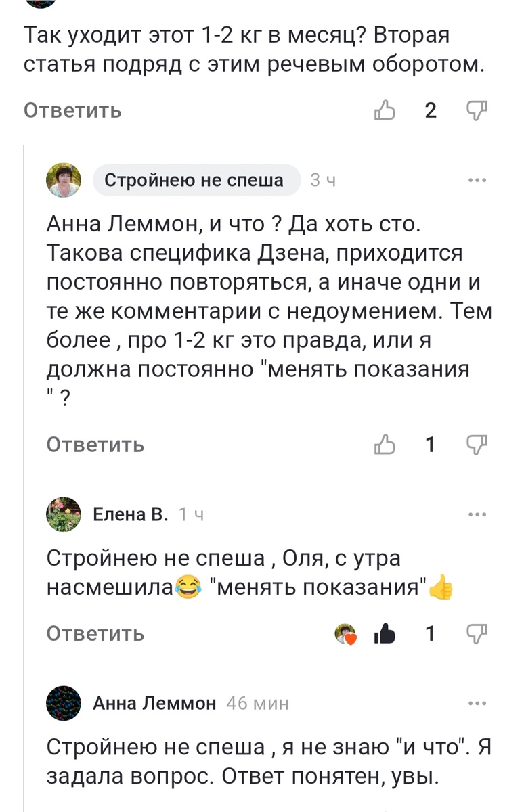Open Елена В.'s profile avatar
This screenshot has width=524, height=812.
(x=64, y=513)
